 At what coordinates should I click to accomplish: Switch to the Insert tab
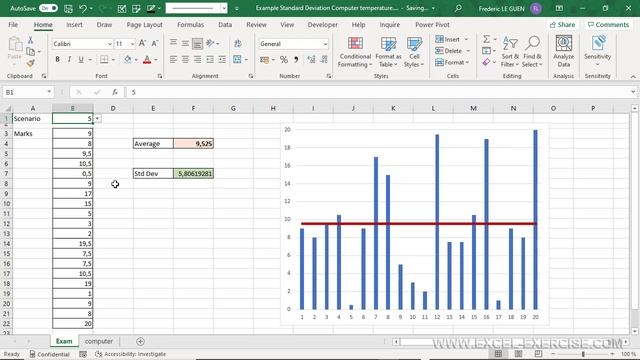74,24
